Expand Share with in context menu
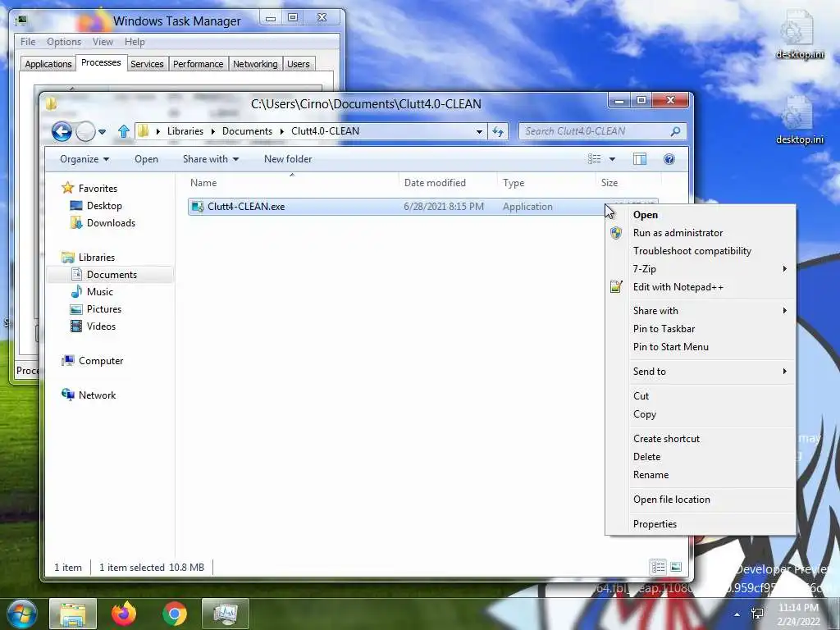840x630 pixels. pos(701,311)
